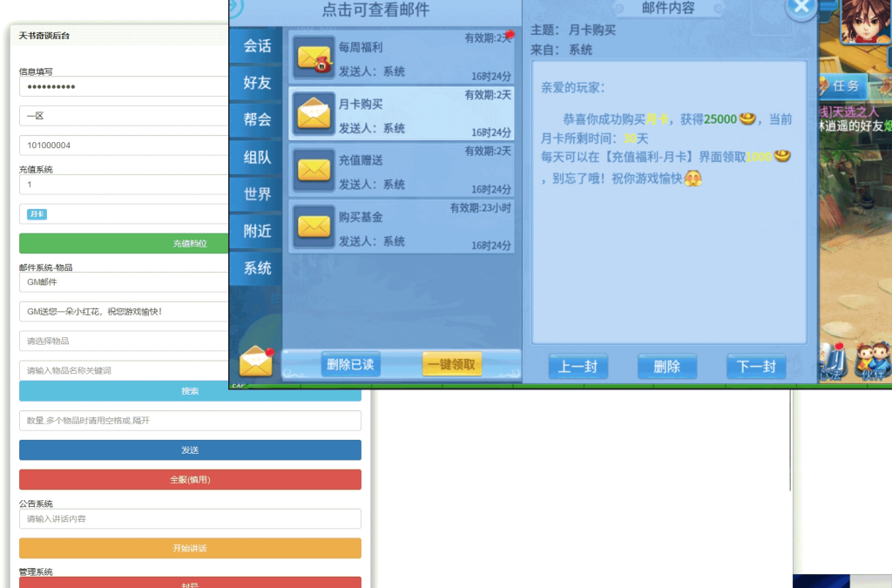The height and width of the screenshot is (588, 892).
Task: Click the red 封号 ban button
Action: coord(190,584)
